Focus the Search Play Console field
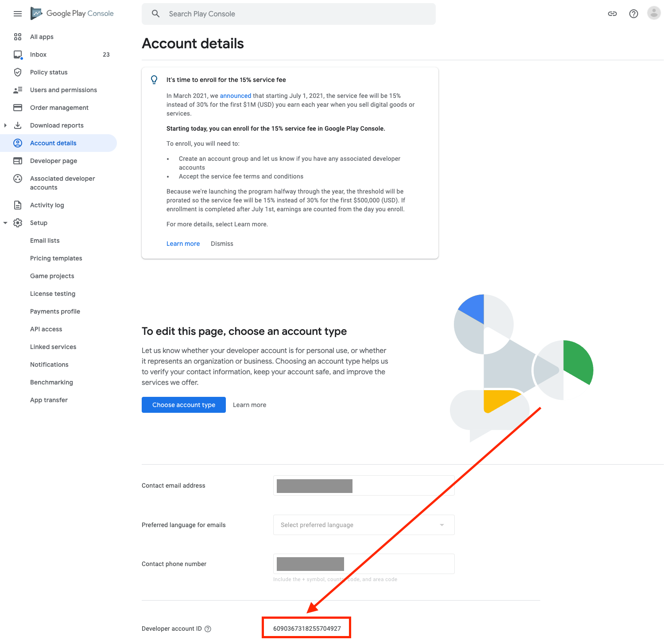 tap(289, 14)
